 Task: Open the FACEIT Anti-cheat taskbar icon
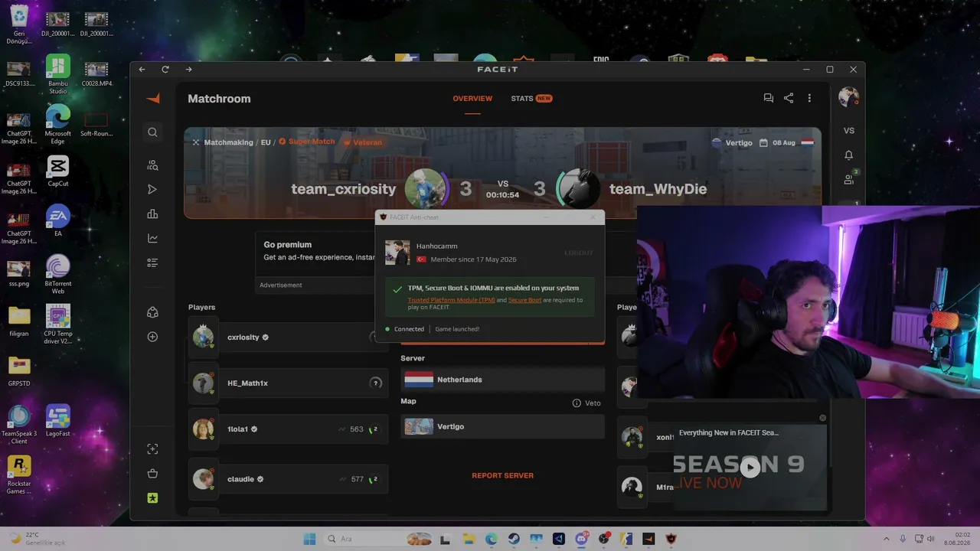[x=671, y=539]
